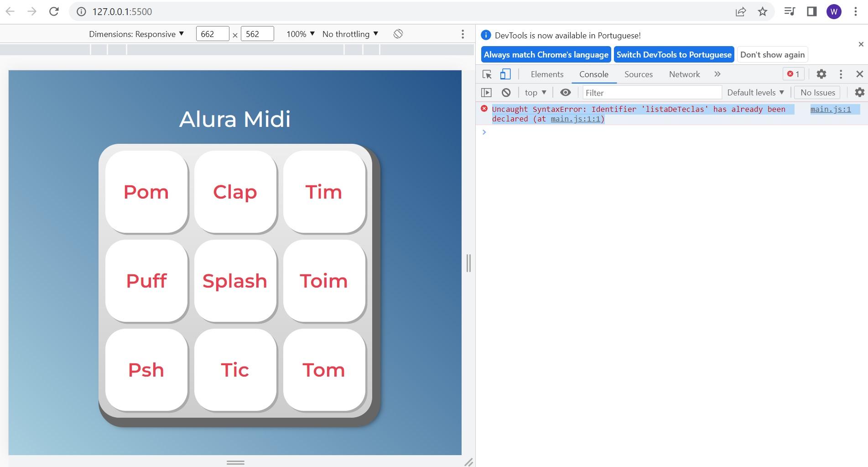Click the Alura Midi heading

pos(235,119)
